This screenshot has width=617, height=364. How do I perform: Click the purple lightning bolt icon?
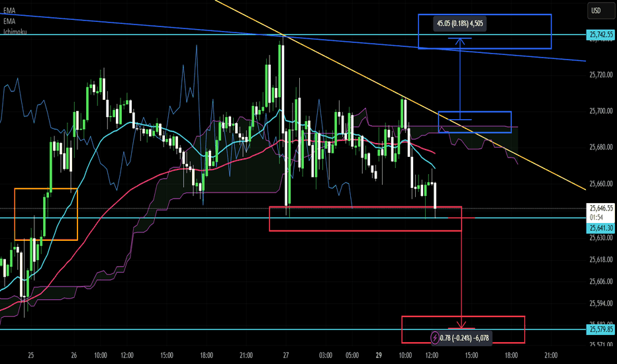(435, 338)
